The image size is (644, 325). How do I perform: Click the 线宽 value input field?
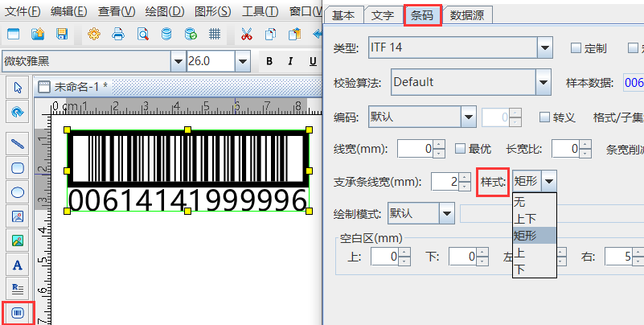point(415,149)
